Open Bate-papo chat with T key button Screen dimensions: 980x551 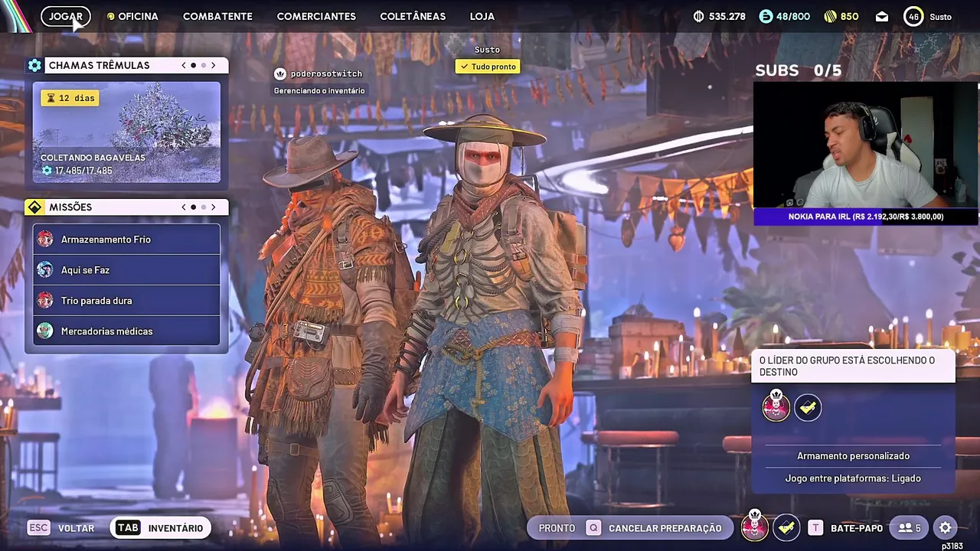846,528
